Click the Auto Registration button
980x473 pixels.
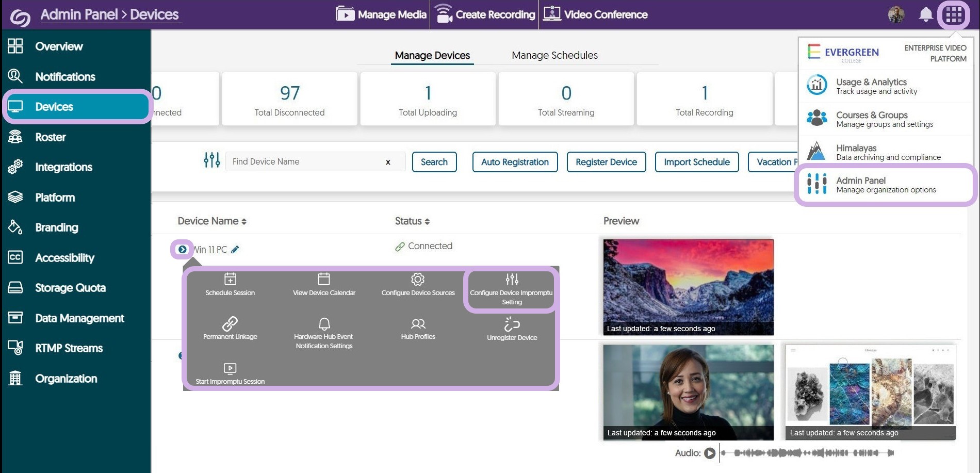[x=515, y=162]
